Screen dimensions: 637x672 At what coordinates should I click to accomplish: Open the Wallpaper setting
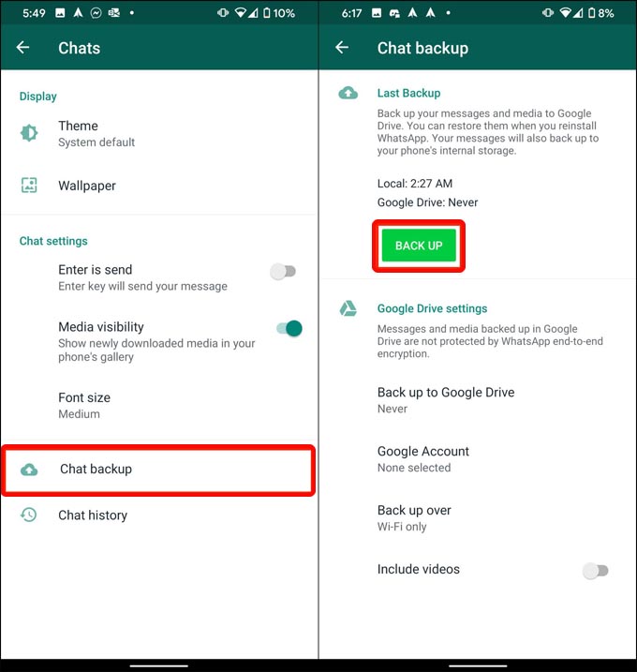click(159, 186)
